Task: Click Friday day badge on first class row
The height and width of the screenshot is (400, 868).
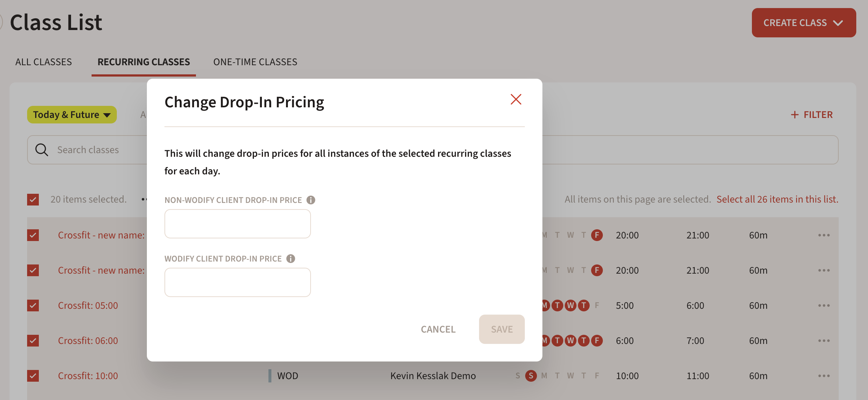Action: 597,235
